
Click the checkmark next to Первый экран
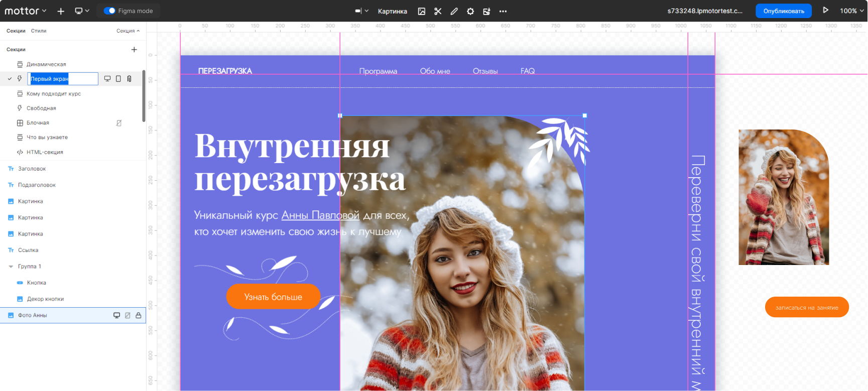[10, 79]
